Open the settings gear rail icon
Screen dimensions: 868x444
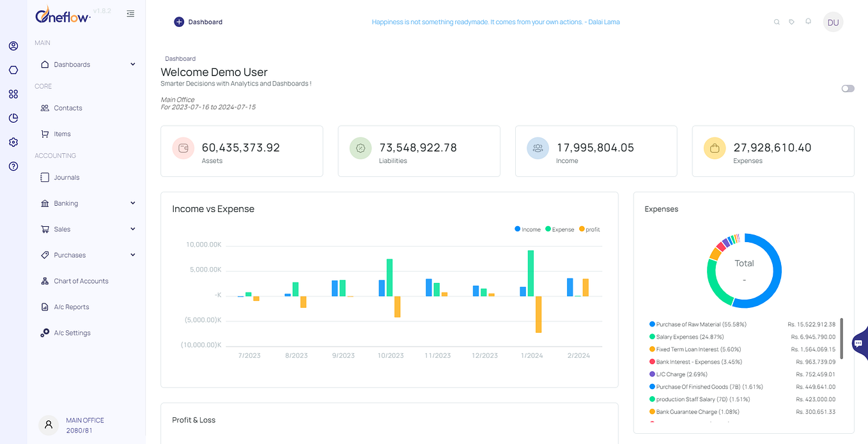point(13,142)
